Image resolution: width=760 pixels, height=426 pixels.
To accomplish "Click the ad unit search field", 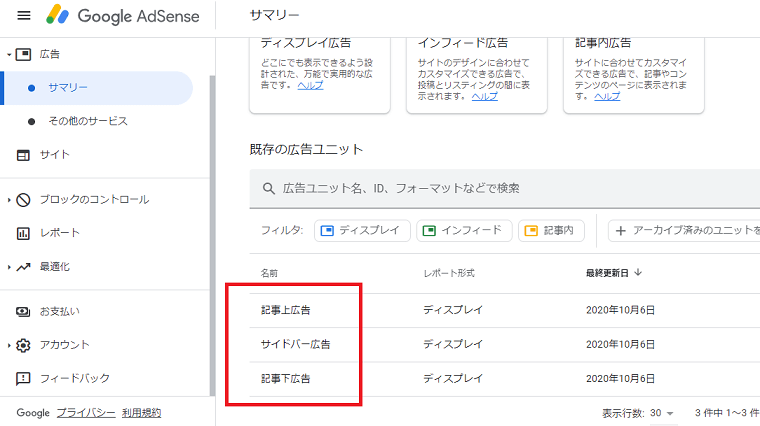I will [505, 189].
